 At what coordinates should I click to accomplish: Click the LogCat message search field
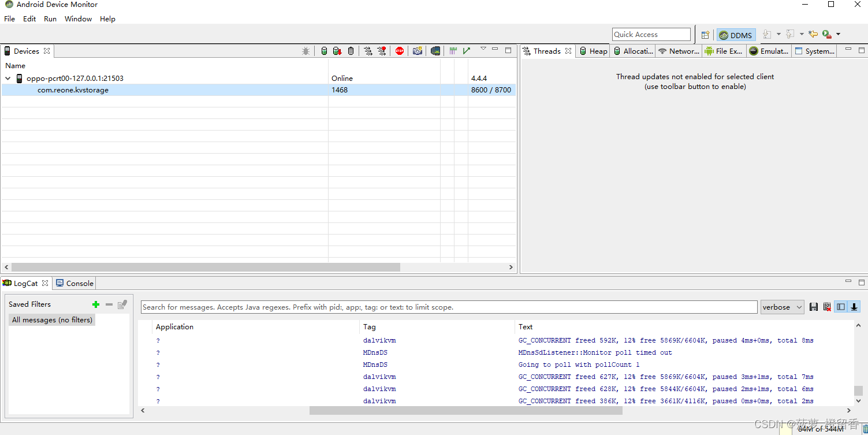[x=449, y=307]
